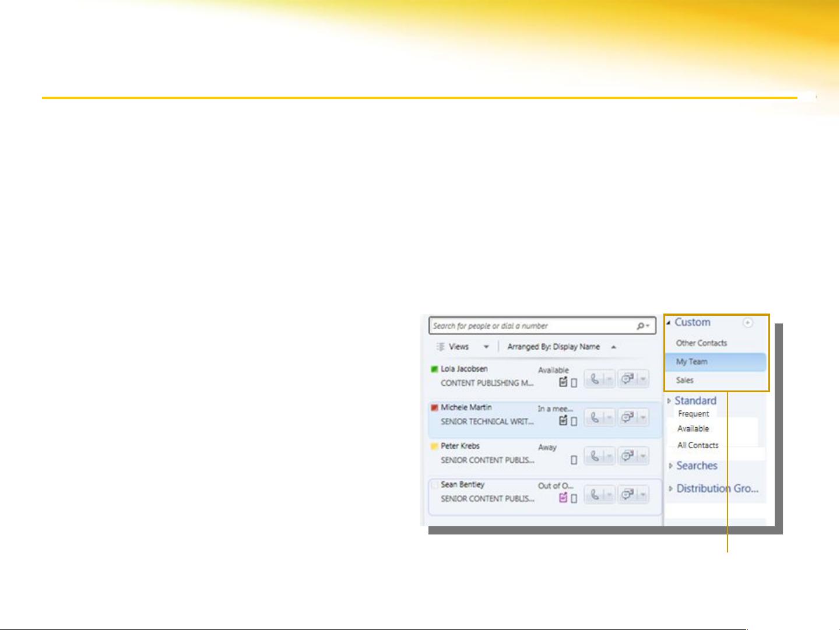Call Lola Jacobsen with the phone button
Image resolution: width=840 pixels, height=630 pixels.
click(x=594, y=379)
